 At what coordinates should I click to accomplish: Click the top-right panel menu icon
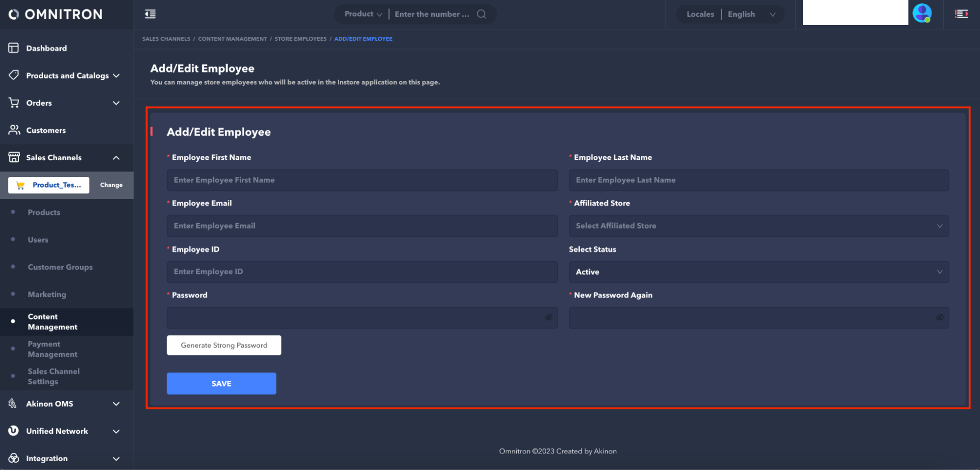pos(961,14)
